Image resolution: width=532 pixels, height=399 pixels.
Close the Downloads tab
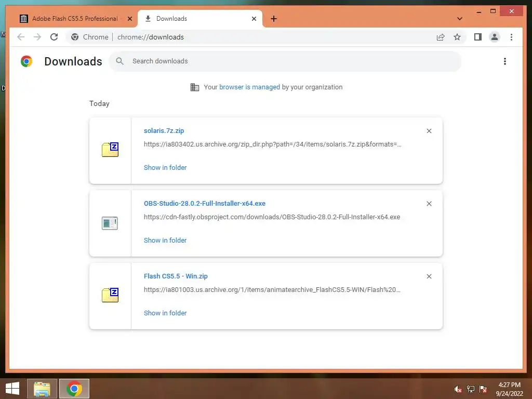[x=254, y=19]
